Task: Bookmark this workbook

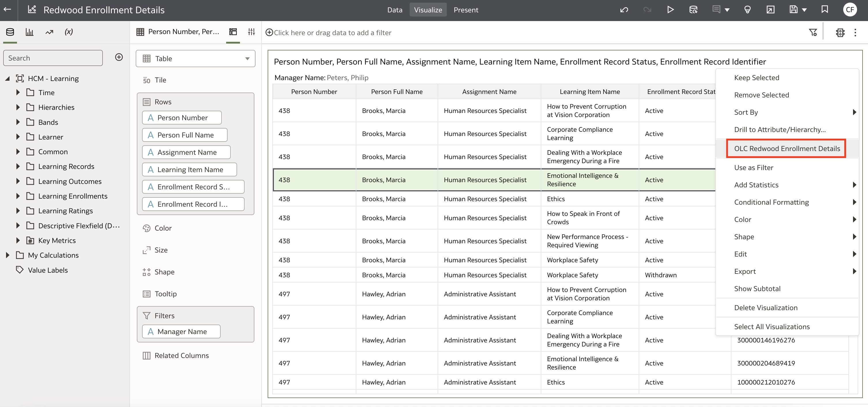Action: [x=825, y=10]
